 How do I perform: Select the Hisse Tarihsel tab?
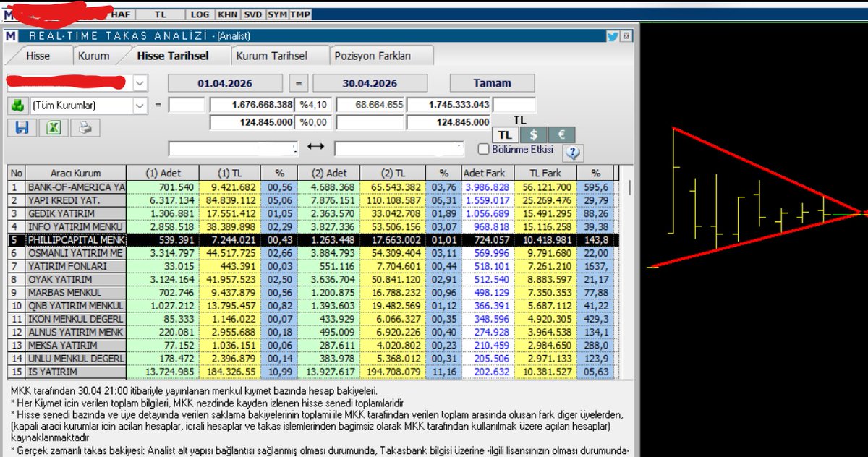(x=173, y=56)
